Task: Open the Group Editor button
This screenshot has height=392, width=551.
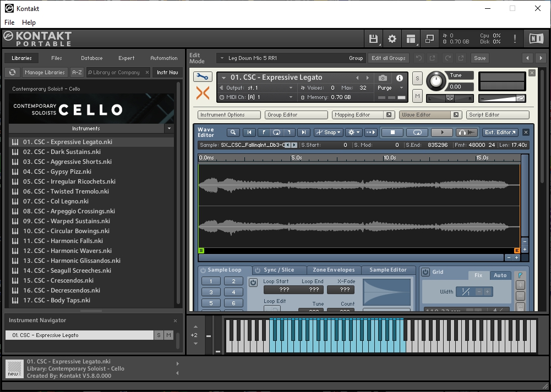Action: coord(296,115)
